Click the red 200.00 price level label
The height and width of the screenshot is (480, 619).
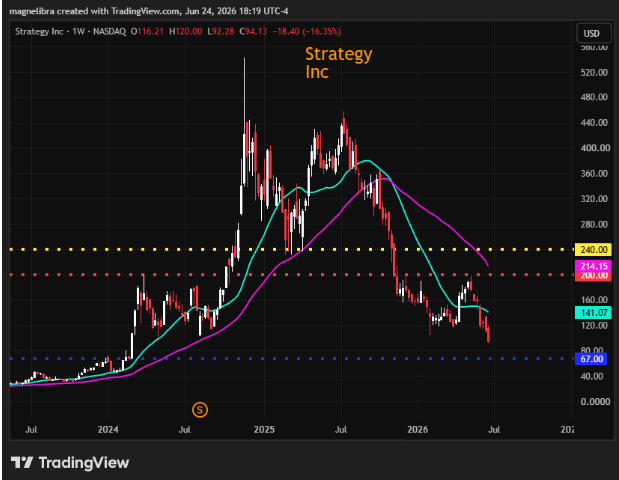tap(593, 276)
